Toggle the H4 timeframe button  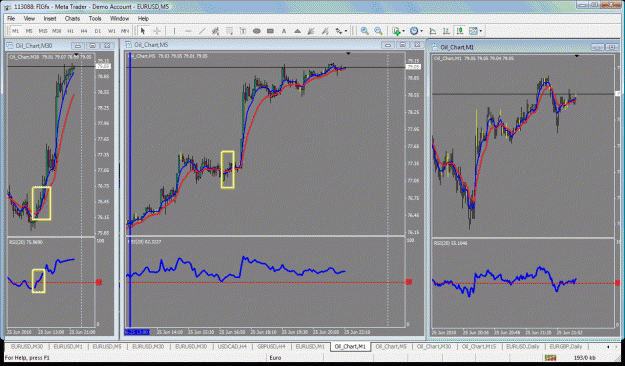pos(84,31)
